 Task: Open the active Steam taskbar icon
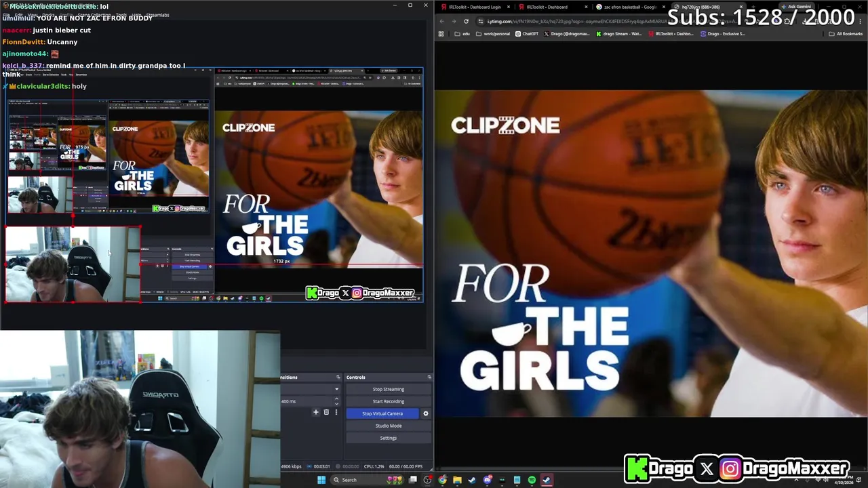coord(547,480)
